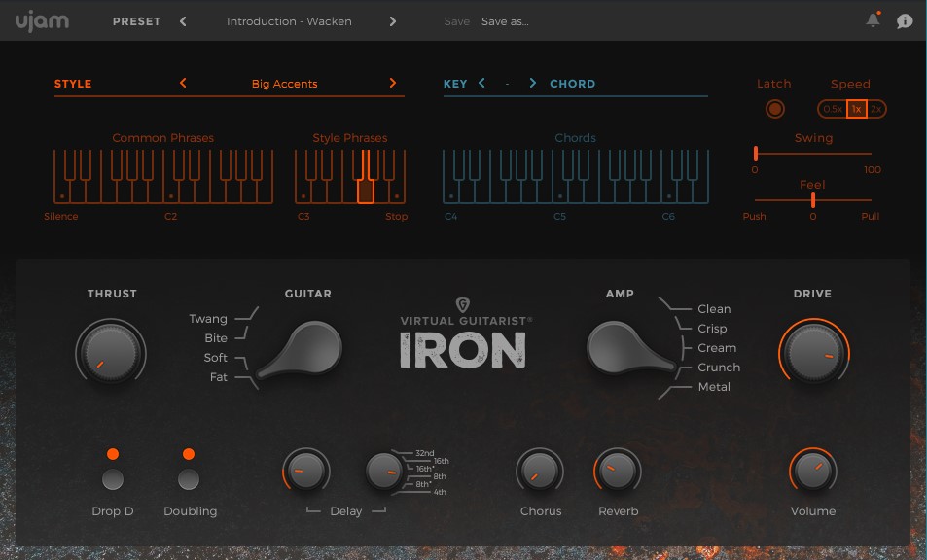
Task: Open preset name Introduction - Wacken
Action: tap(289, 21)
